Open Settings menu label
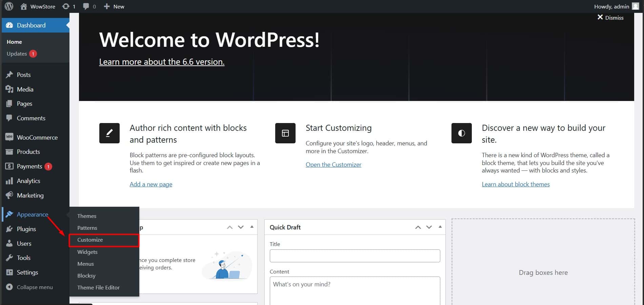Image resolution: width=644 pixels, height=305 pixels. pos(27,272)
